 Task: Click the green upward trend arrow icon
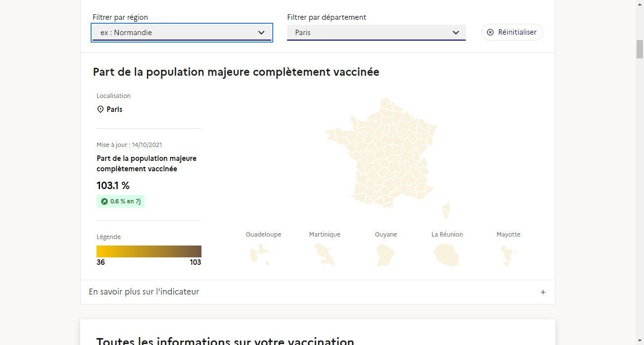coord(104,201)
